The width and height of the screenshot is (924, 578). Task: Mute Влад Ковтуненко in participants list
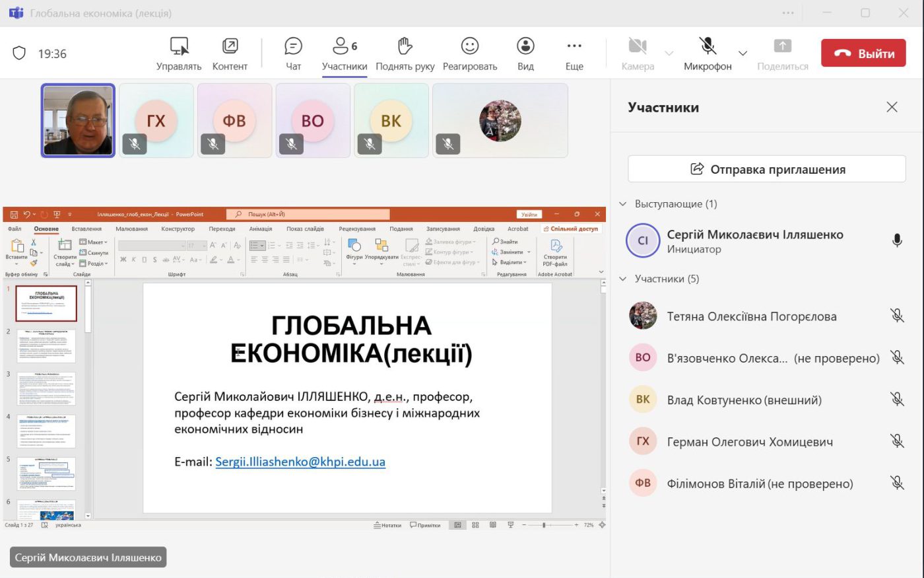click(898, 399)
